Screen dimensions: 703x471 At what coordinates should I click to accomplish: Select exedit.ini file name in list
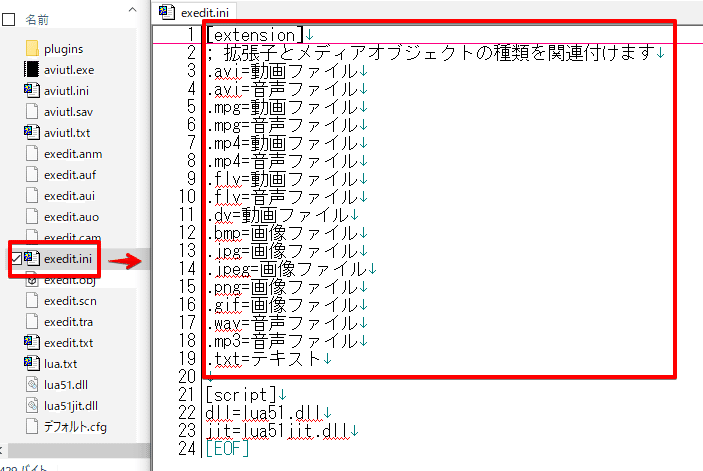[68, 259]
